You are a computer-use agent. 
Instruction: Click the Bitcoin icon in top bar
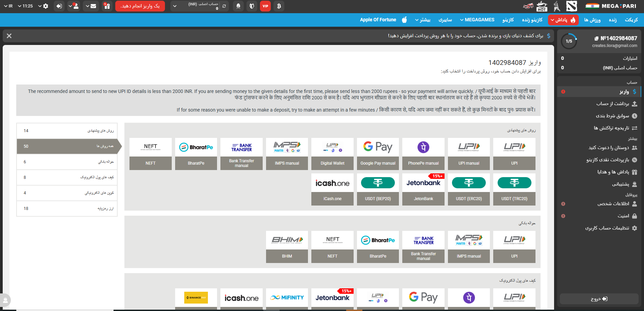pyautogui.click(x=279, y=6)
